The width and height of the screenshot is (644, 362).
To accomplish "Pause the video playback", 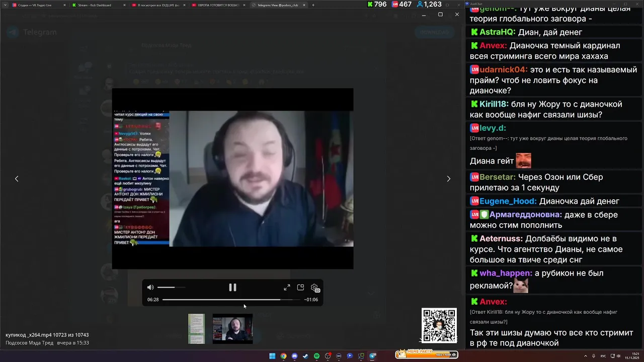I will click(232, 287).
